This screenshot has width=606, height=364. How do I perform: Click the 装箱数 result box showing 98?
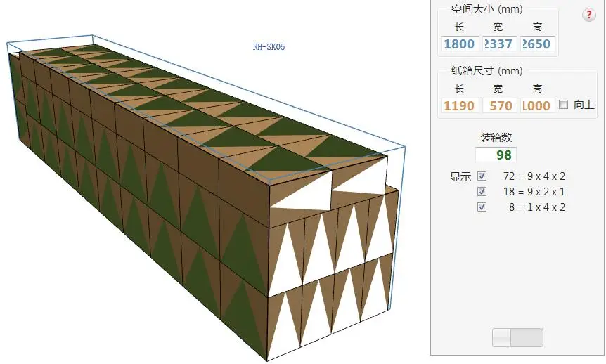496,155
